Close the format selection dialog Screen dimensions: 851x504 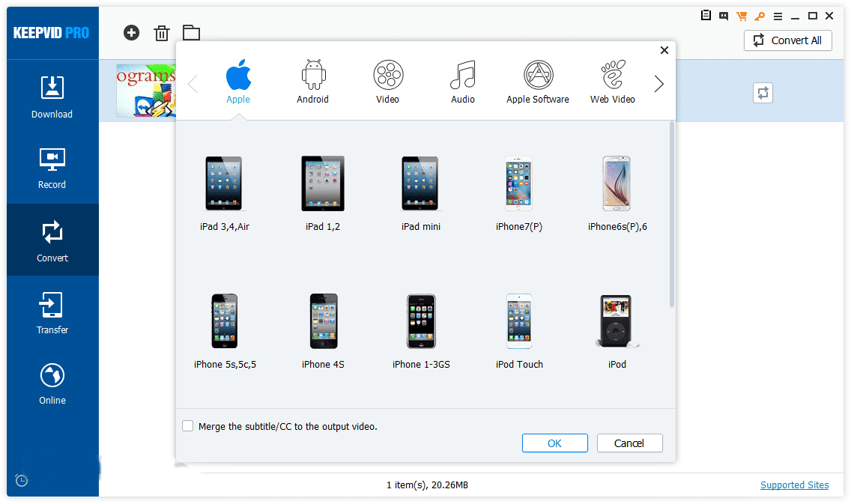click(664, 50)
